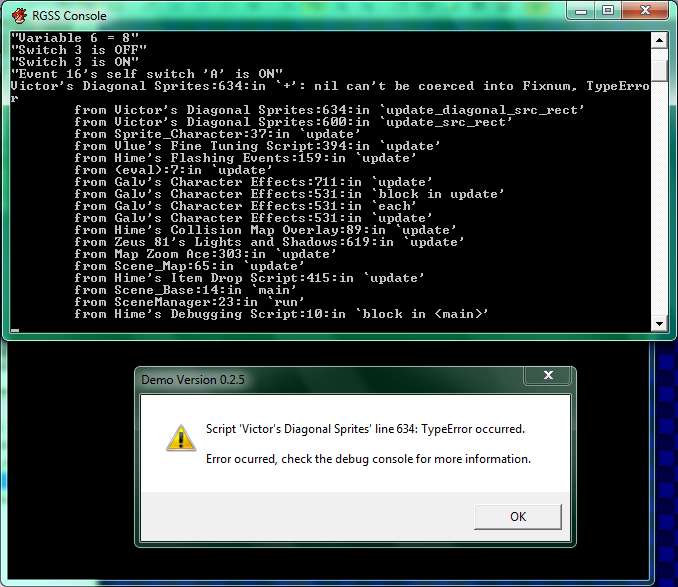Viewport: 678px width, 587px height.
Task: Close the Demo Version 0.2.5 error dialog
Action: click(x=548, y=375)
